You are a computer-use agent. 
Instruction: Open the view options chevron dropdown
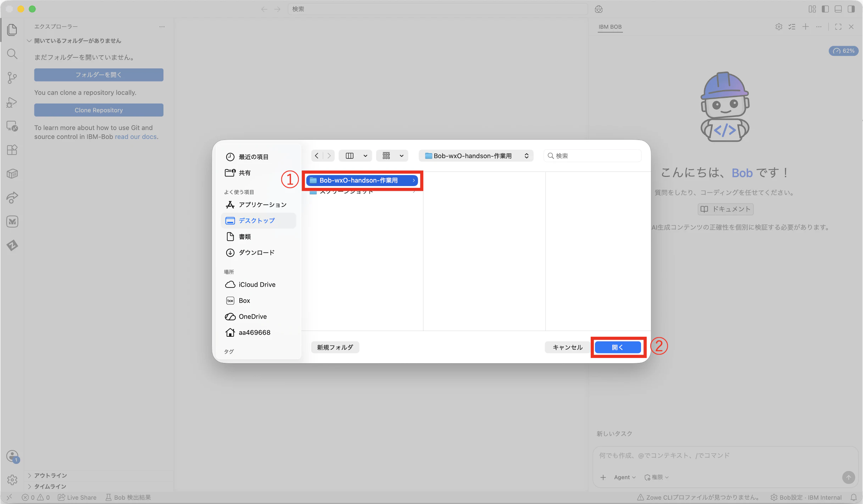pos(366,156)
